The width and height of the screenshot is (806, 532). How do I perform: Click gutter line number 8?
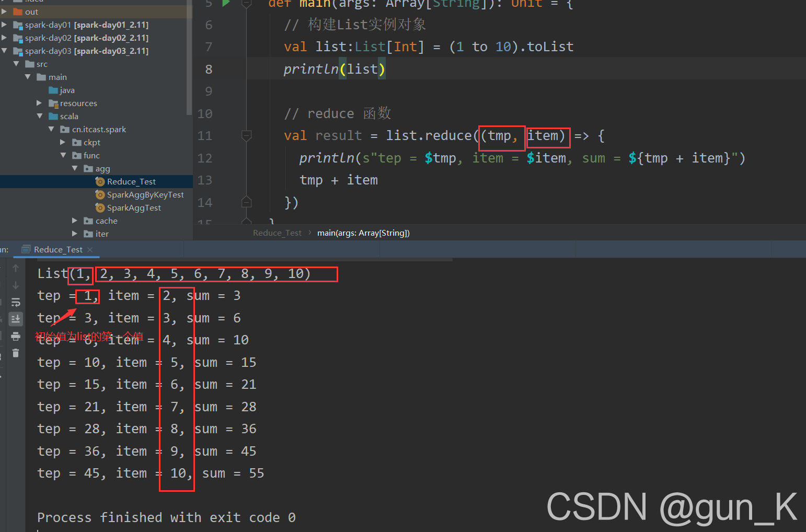pyautogui.click(x=209, y=69)
